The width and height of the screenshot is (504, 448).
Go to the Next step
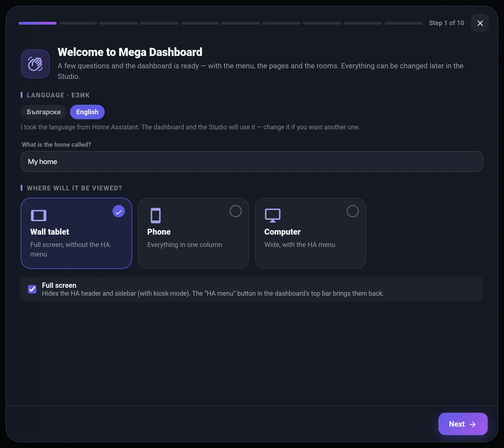463,424
